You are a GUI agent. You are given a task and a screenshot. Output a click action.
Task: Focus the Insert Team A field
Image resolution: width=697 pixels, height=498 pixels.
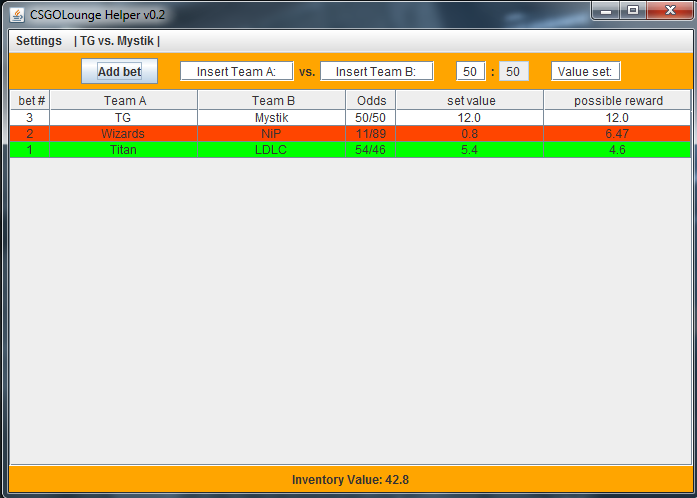(x=236, y=71)
